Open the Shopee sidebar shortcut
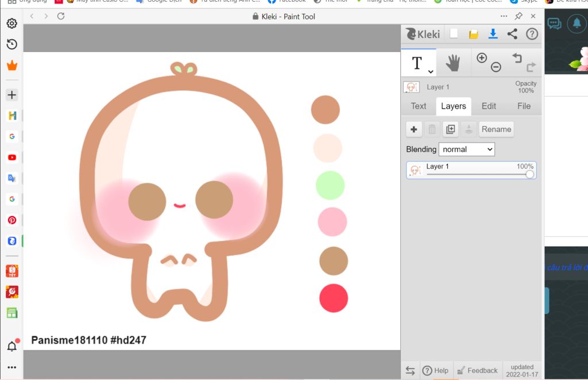This screenshot has height=380, width=588. (x=12, y=271)
